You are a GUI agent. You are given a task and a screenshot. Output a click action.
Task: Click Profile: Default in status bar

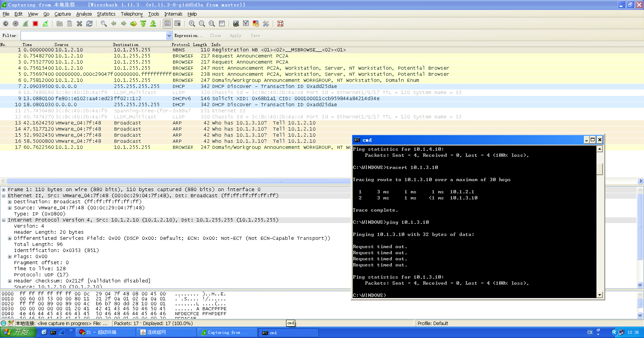tap(433, 324)
